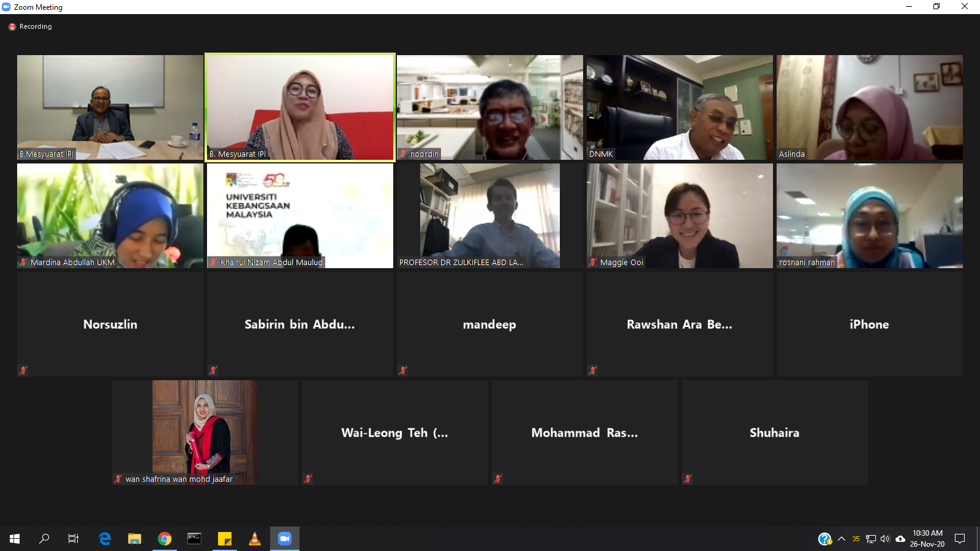Select the Aslinda video tile
Viewport: 980px width, 551px height.
tap(869, 107)
